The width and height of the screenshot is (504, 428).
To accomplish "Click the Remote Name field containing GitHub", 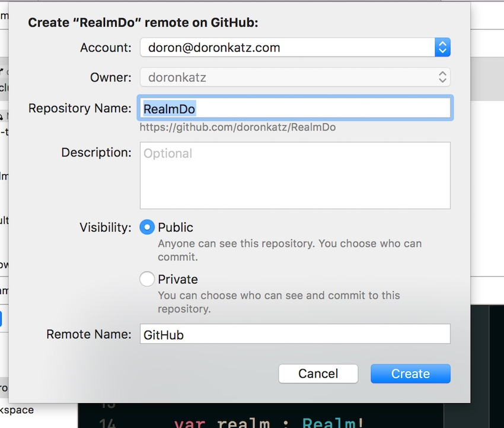I will 295,334.
